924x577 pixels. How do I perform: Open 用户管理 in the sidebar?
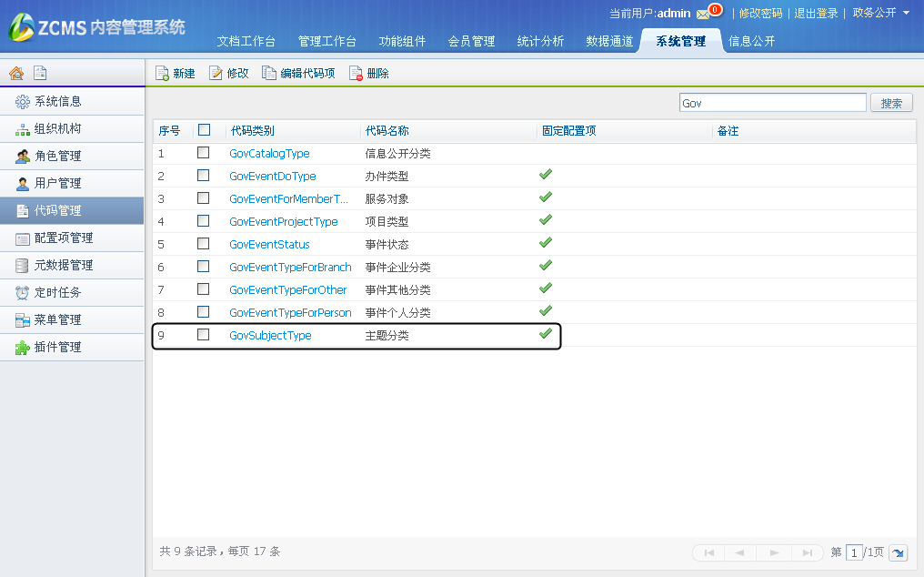(x=58, y=183)
